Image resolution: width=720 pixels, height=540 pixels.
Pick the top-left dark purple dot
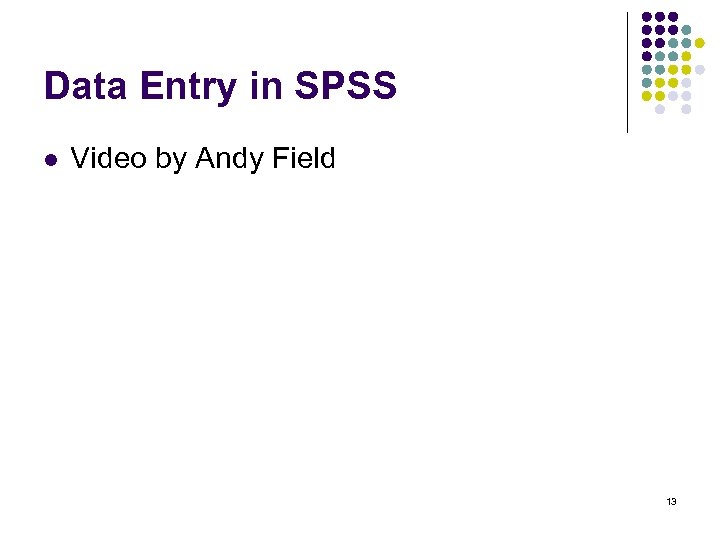[647, 18]
